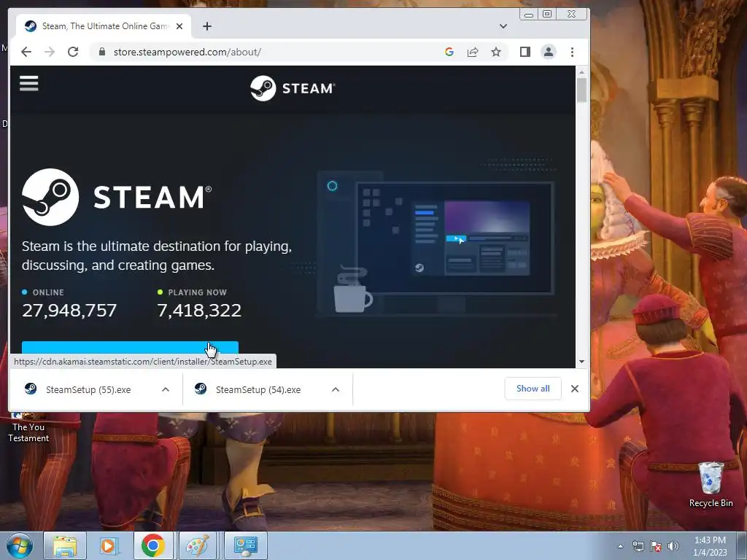Open the SteamSetup (54).exe download
Screen dimensions: 747x560
pyautogui.click(x=258, y=389)
